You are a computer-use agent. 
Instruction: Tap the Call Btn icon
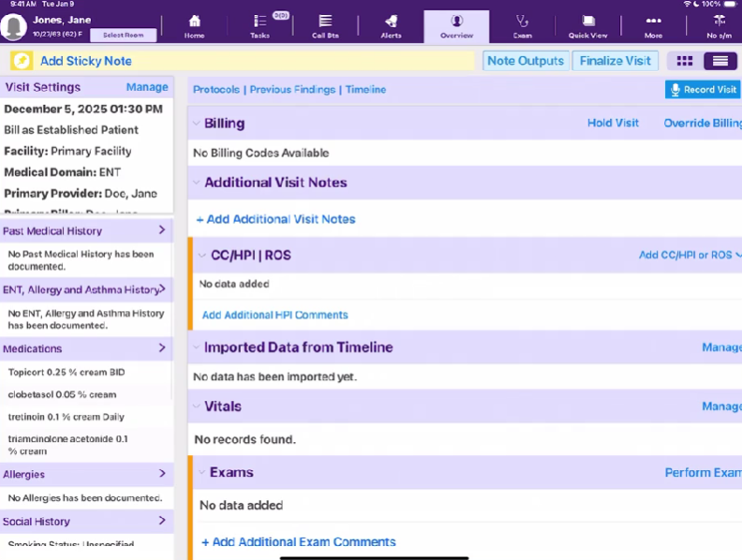point(325,22)
